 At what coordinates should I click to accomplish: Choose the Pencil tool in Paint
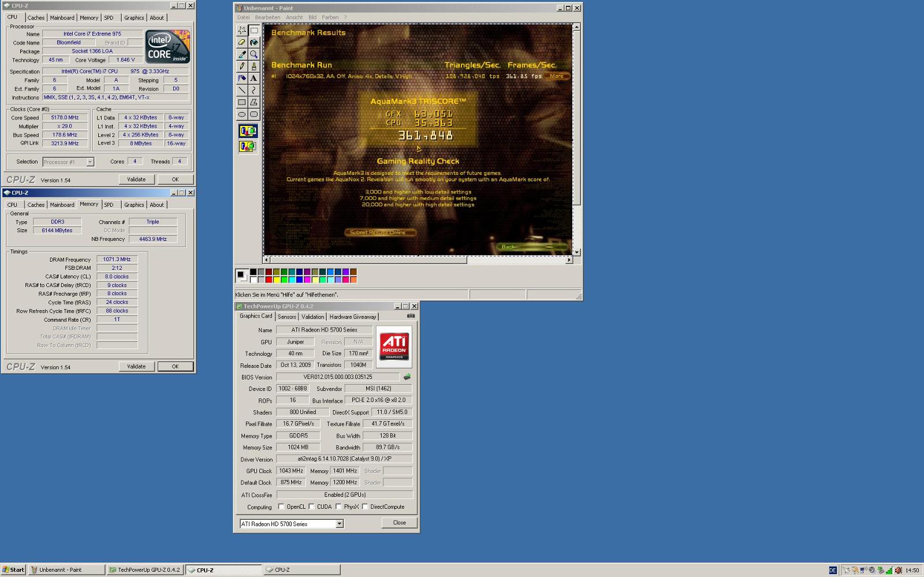tap(242, 66)
